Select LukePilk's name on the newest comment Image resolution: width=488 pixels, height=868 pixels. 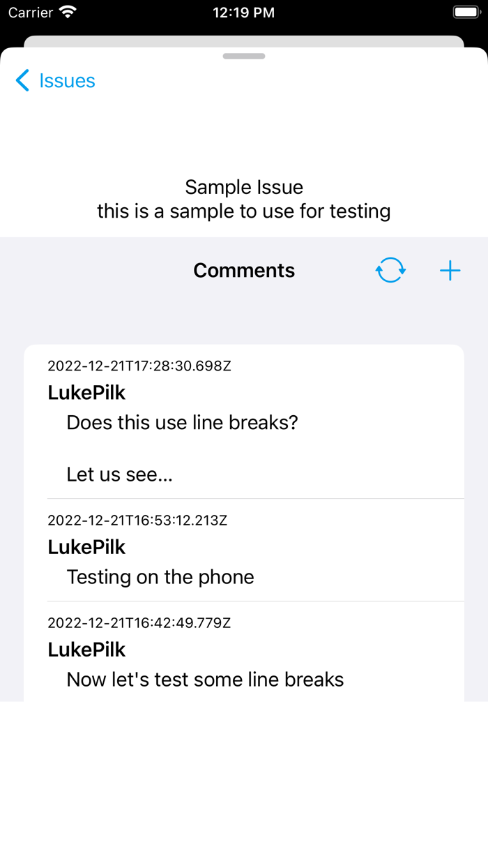(x=86, y=392)
